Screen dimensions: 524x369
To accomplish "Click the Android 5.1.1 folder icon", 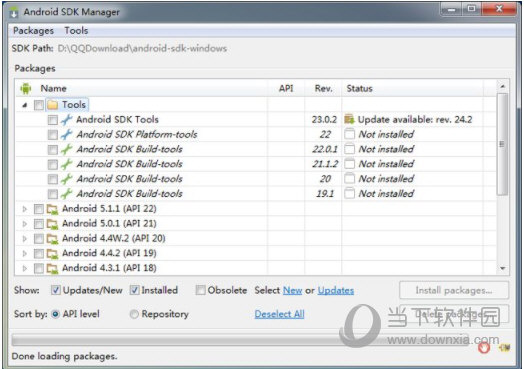I will click(52, 209).
